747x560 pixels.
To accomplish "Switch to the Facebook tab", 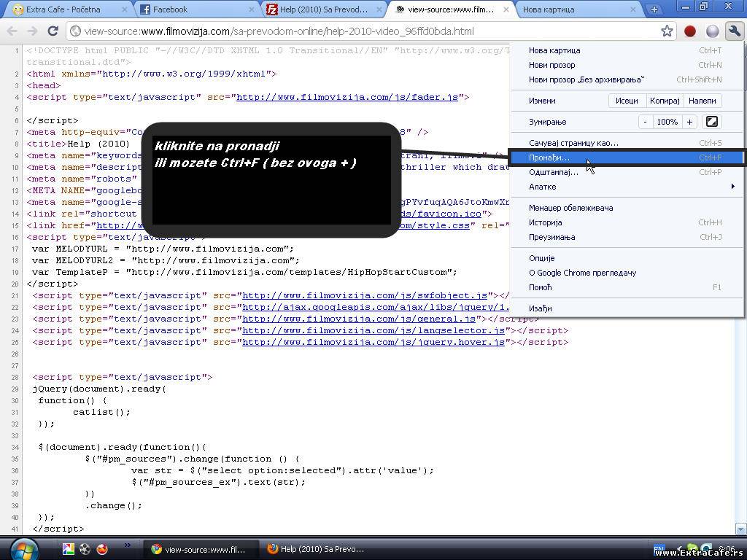I will pyautogui.click(x=196, y=9).
